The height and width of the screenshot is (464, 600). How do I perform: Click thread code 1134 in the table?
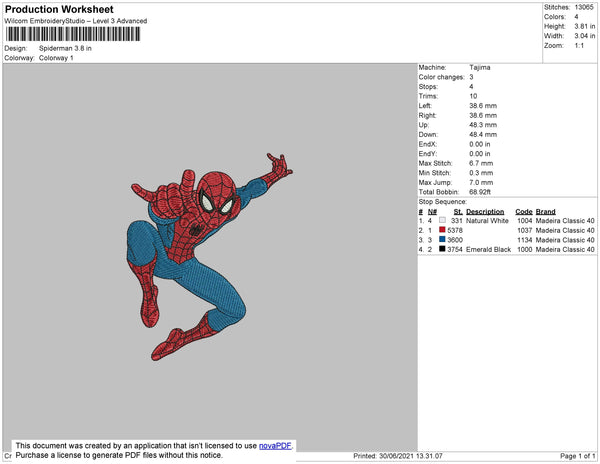(x=525, y=240)
